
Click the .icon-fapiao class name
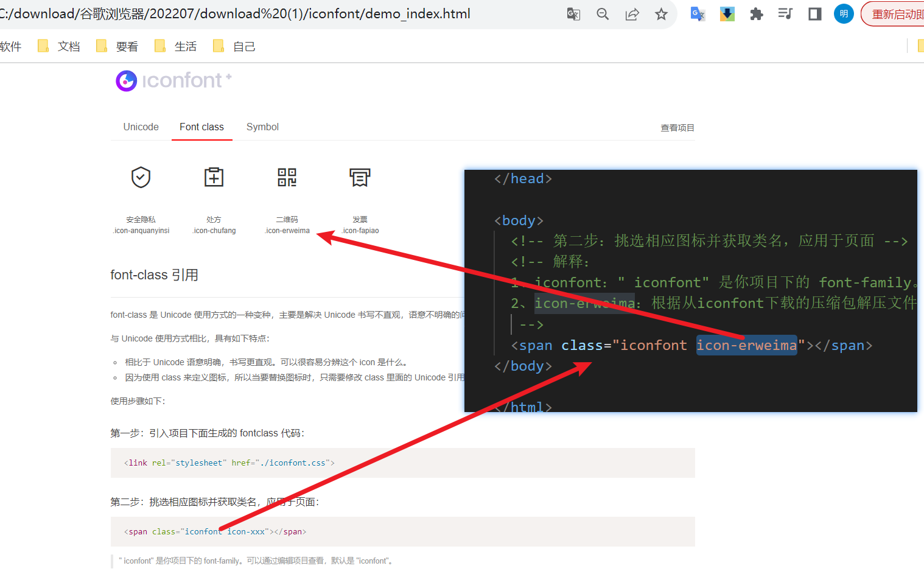point(360,231)
